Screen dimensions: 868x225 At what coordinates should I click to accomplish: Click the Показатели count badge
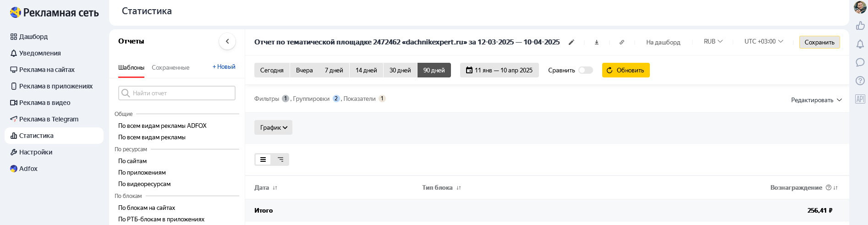(x=382, y=99)
